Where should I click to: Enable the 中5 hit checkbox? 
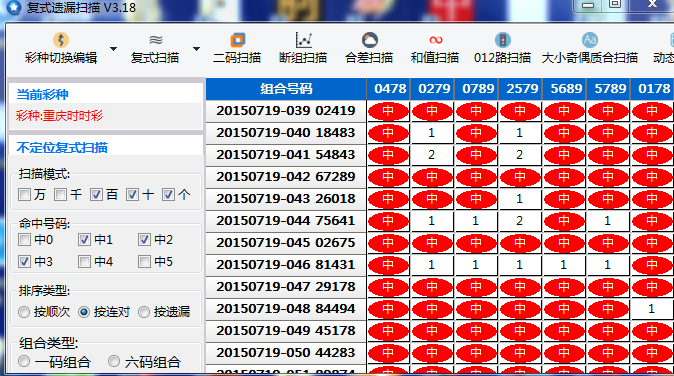(144, 261)
